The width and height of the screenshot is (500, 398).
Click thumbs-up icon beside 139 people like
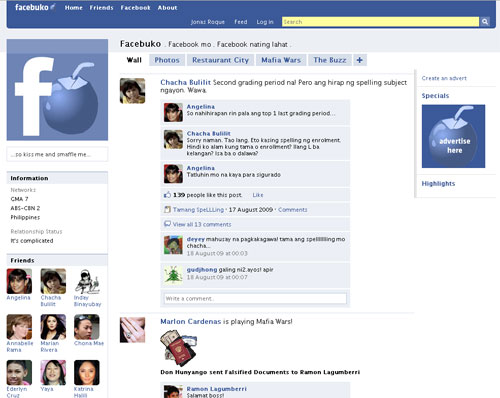click(x=167, y=195)
